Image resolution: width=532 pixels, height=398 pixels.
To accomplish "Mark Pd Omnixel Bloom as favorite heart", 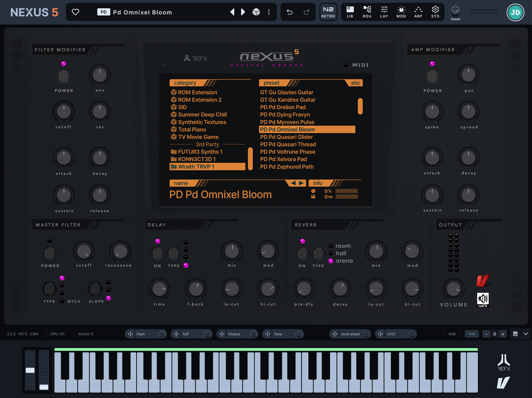I will [x=75, y=12].
